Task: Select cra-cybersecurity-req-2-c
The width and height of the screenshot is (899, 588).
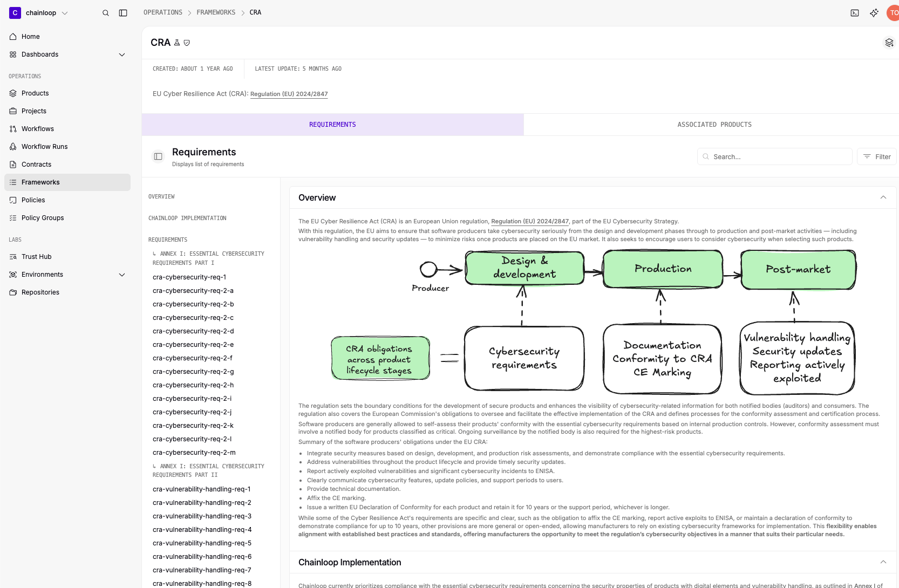Action: pyautogui.click(x=193, y=318)
